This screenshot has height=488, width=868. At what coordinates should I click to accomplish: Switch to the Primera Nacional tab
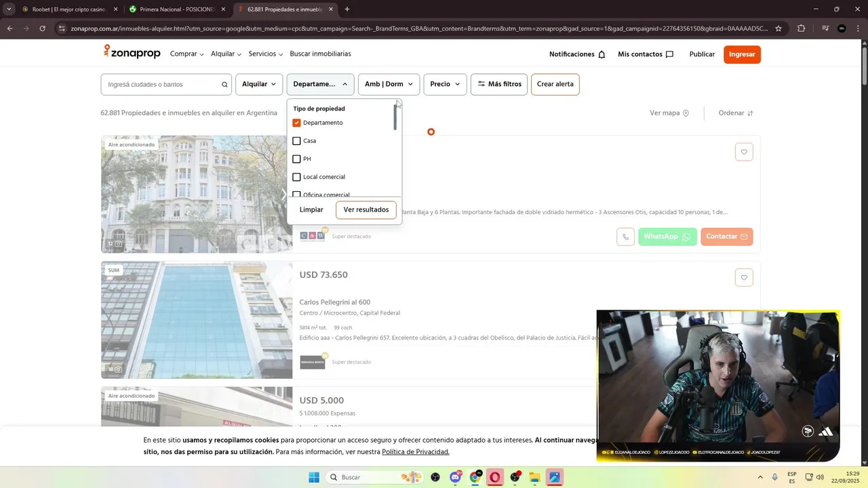pos(176,9)
